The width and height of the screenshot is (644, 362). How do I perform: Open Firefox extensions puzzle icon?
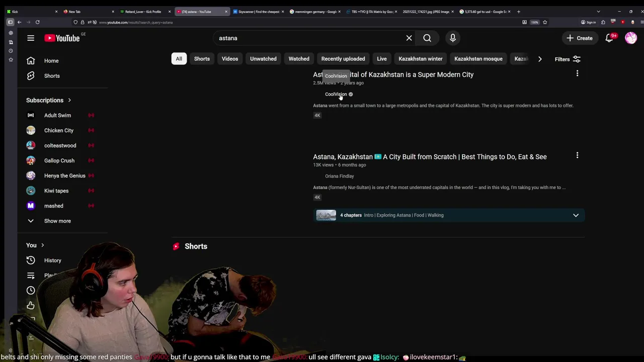tap(603, 22)
